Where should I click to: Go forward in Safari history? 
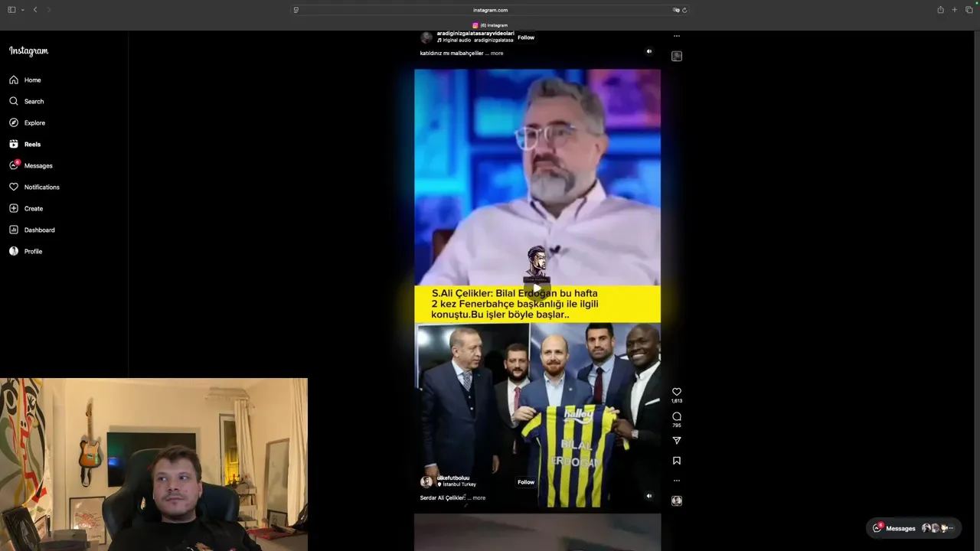[48, 10]
